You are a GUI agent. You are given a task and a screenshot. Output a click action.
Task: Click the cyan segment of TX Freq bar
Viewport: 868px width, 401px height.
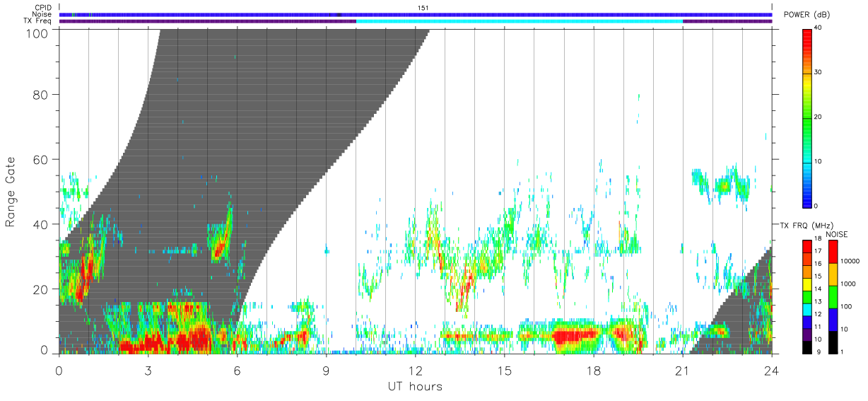(x=520, y=21)
